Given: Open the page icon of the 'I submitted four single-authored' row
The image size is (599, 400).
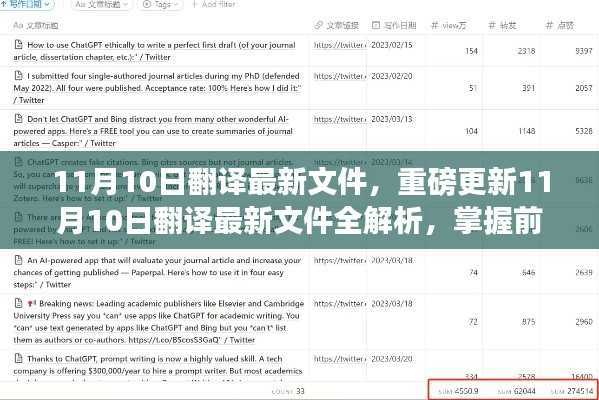Looking at the screenshot, I should click(x=18, y=75).
